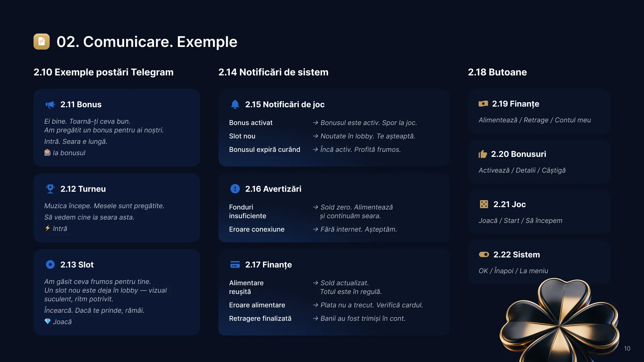
Task: Select the dice icon beside 2.21 Joc
Action: (484, 204)
